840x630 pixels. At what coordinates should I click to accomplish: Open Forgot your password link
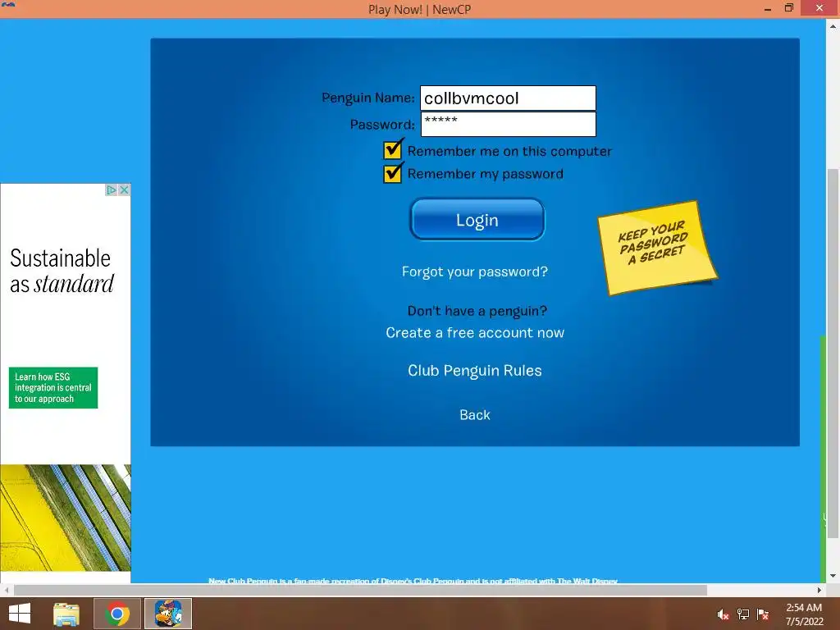click(x=475, y=272)
